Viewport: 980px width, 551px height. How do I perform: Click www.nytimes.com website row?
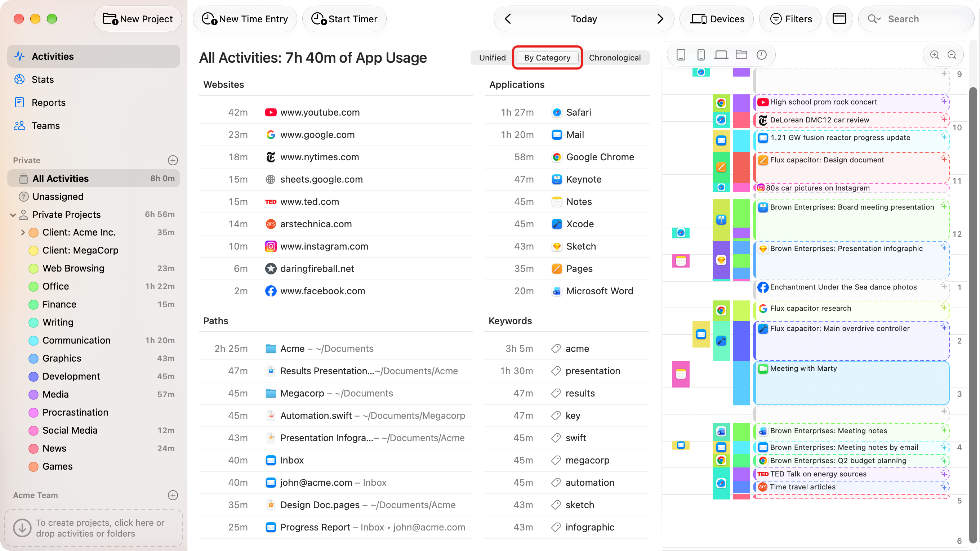click(x=335, y=157)
